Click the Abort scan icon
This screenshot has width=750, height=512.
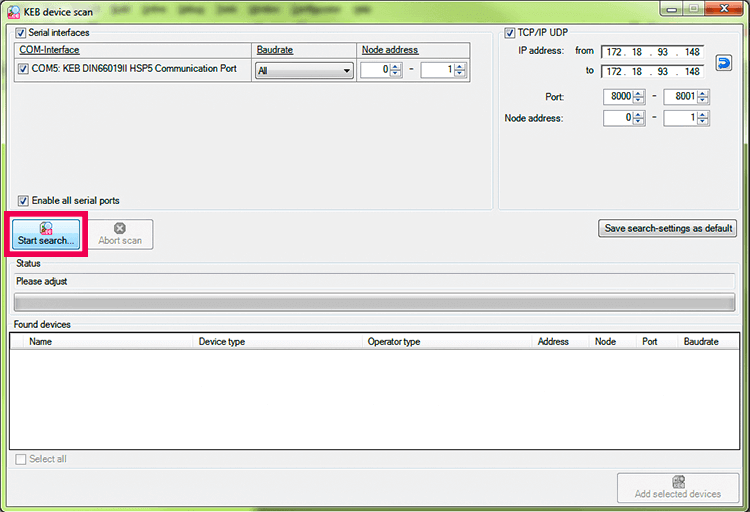pyautogui.click(x=120, y=228)
